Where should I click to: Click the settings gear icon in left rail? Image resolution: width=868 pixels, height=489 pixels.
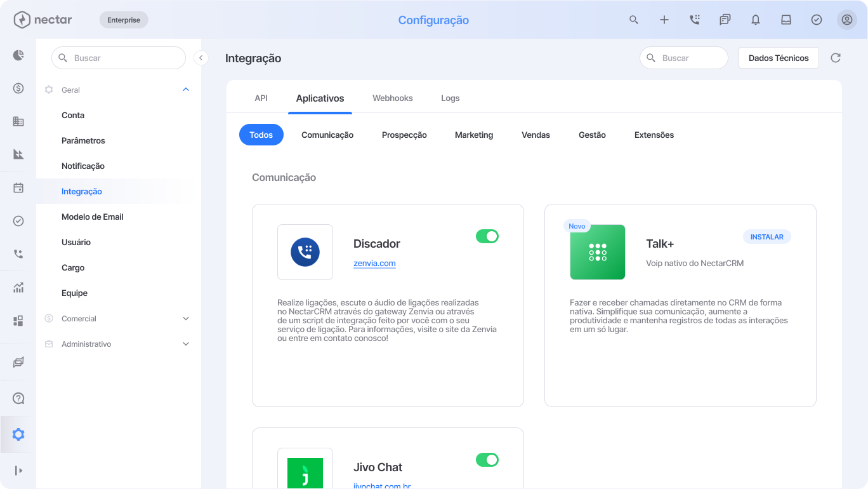pos(18,434)
